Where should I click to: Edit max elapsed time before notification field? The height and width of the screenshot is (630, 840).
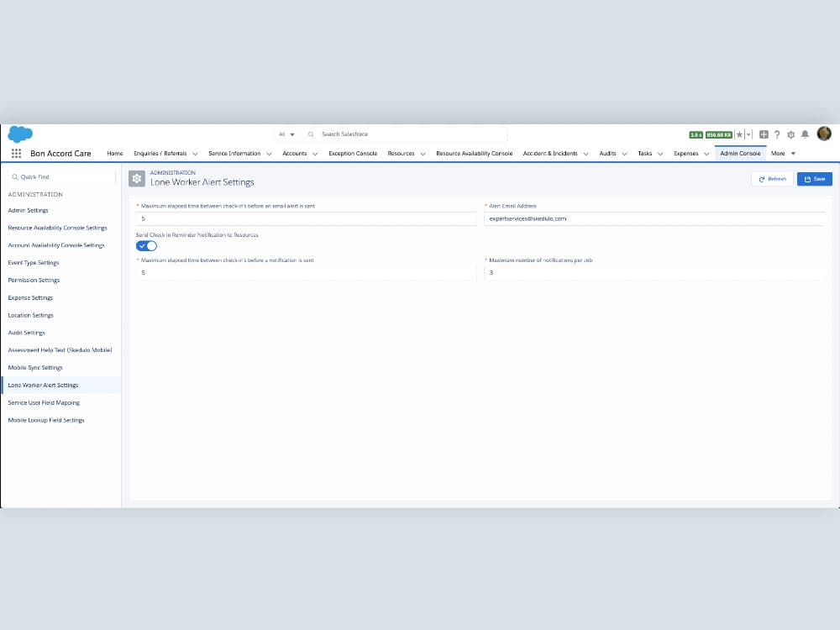pyautogui.click(x=306, y=273)
